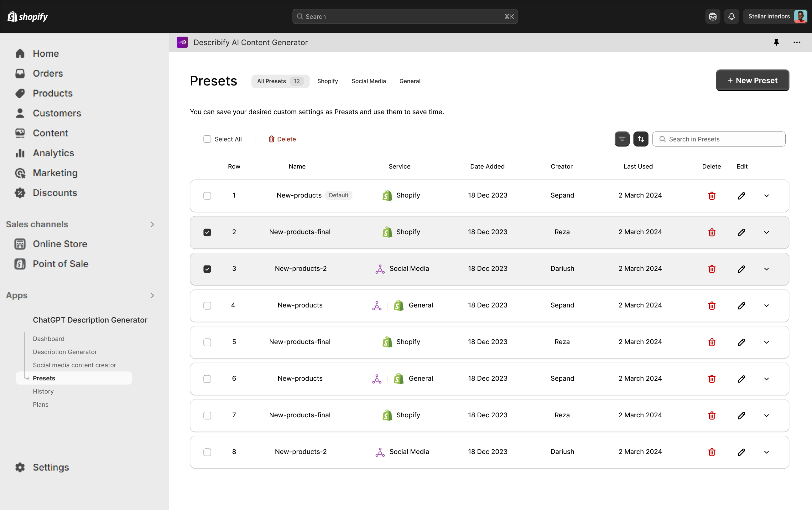Click the red Delete bulk action
812x510 pixels.
[x=282, y=139]
